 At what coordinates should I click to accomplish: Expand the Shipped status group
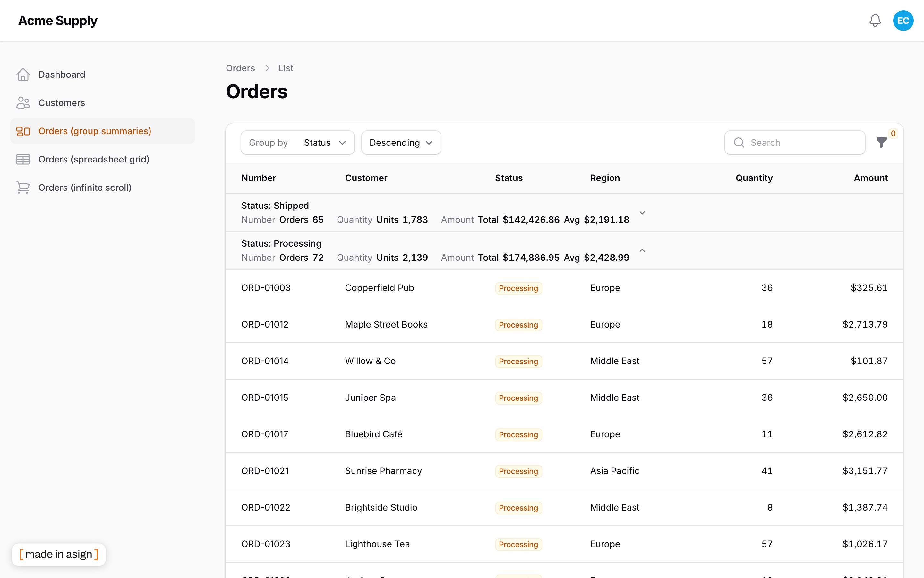coord(642,213)
